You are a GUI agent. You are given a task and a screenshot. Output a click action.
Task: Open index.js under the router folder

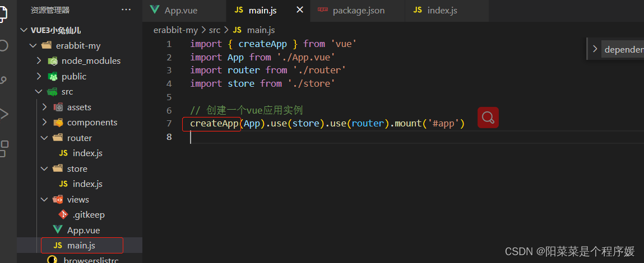point(87,153)
